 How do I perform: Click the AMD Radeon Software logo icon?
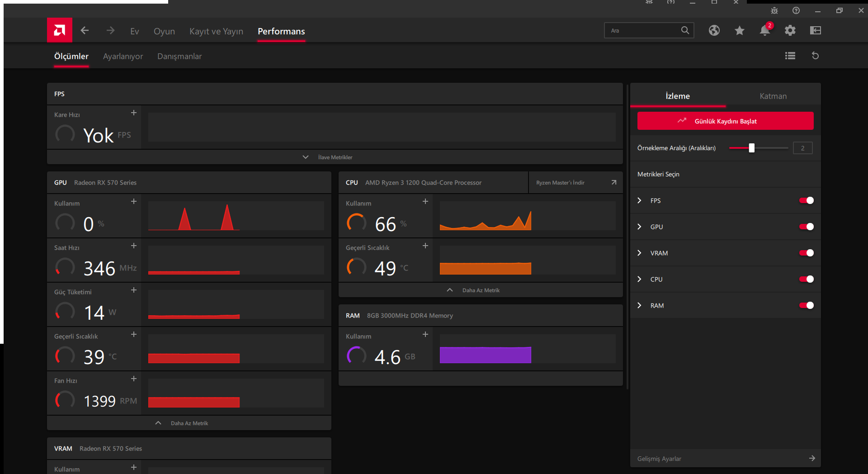(59, 30)
